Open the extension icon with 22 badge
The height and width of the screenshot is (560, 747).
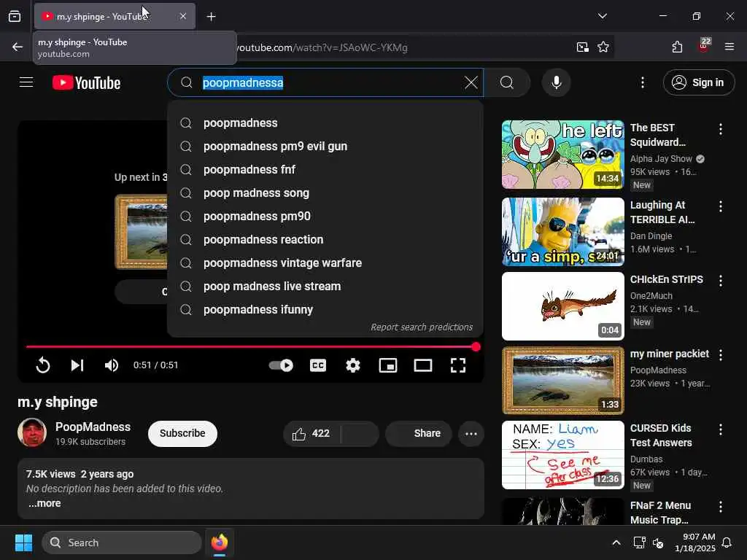(704, 46)
